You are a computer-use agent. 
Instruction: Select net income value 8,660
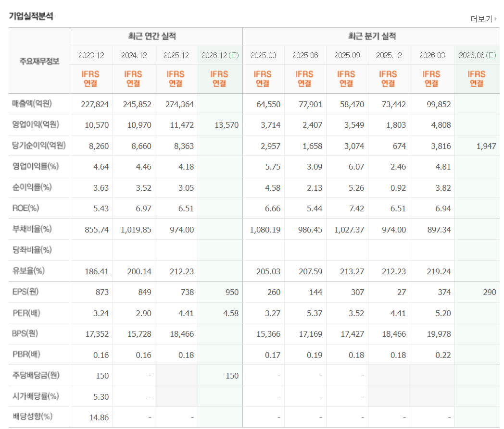pyautogui.click(x=141, y=146)
